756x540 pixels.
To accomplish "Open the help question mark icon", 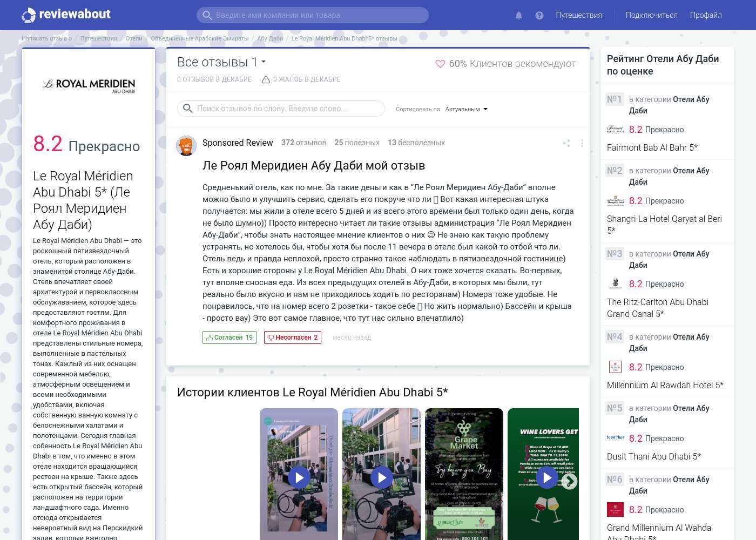I will click(x=539, y=15).
